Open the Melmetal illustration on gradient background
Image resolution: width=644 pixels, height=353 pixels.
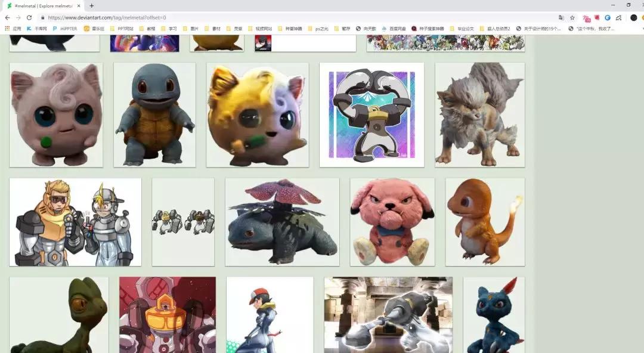(371, 114)
